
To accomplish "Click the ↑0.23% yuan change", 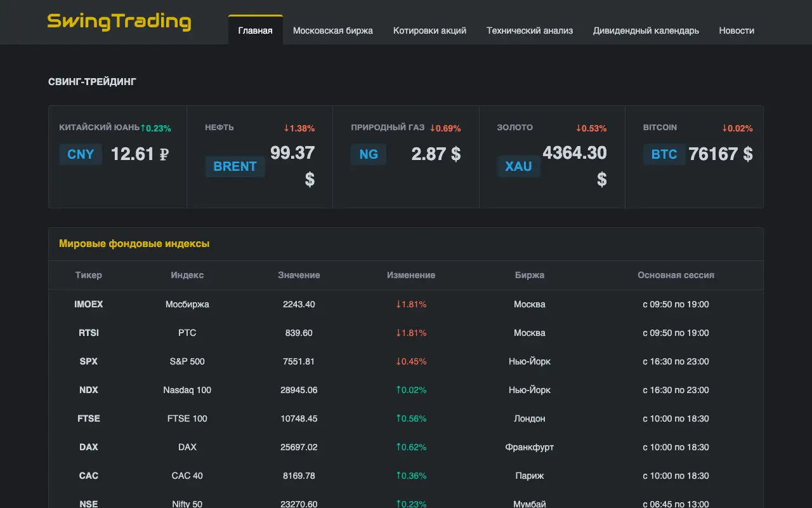I will (155, 128).
